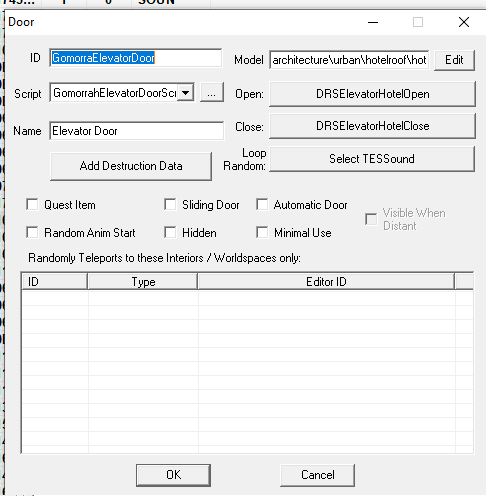Screen dimensions: 486x496
Task: Check the Hidden checkbox
Action: 170,232
